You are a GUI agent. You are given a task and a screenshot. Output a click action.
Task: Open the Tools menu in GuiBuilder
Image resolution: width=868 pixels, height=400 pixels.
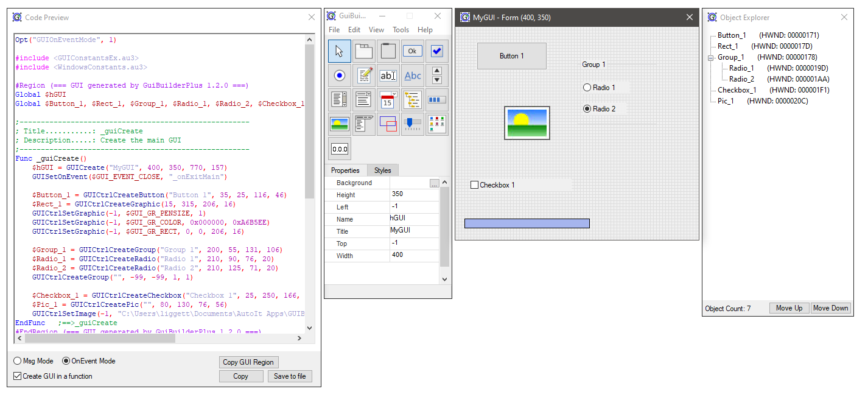point(401,30)
